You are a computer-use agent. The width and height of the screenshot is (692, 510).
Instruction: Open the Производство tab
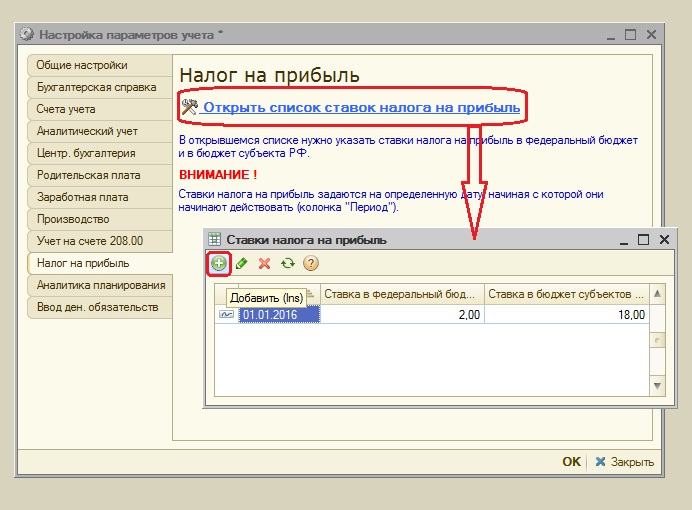[100, 219]
